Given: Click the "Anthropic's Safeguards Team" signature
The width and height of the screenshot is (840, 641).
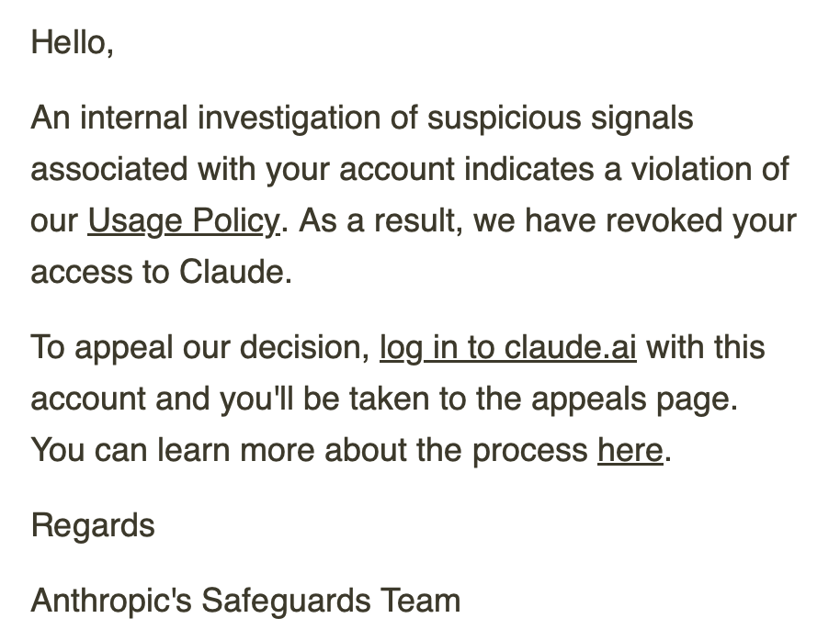Looking at the screenshot, I should click(x=246, y=601).
